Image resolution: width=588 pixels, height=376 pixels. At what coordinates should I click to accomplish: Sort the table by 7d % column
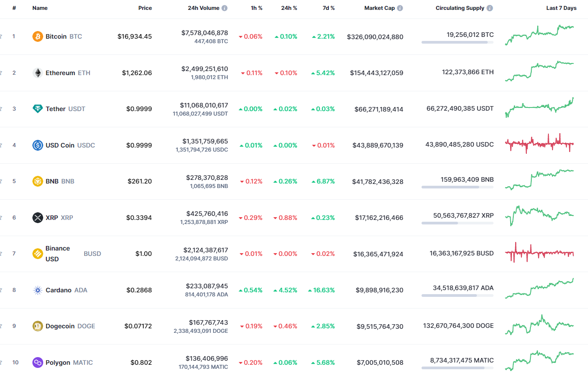[x=328, y=7]
